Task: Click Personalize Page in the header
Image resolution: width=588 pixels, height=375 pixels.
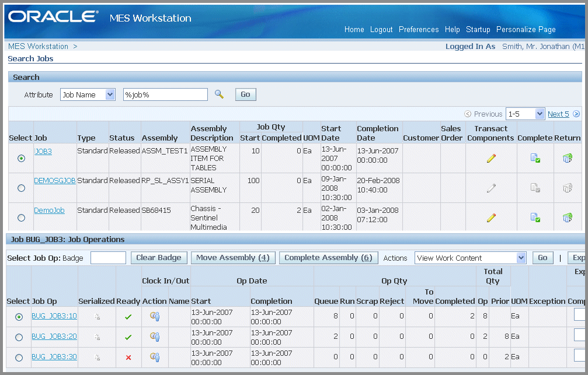Action: pos(526,29)
